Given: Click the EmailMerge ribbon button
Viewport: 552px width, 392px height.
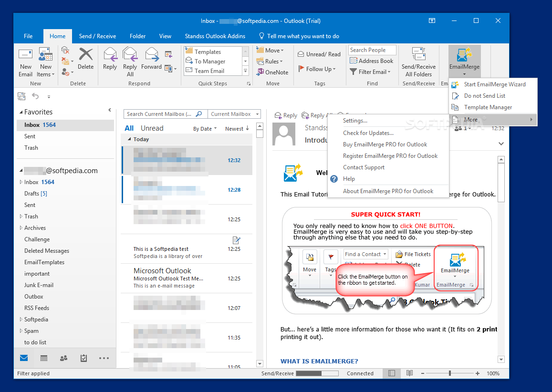Looking at the screenshot, I should (464, 60).
